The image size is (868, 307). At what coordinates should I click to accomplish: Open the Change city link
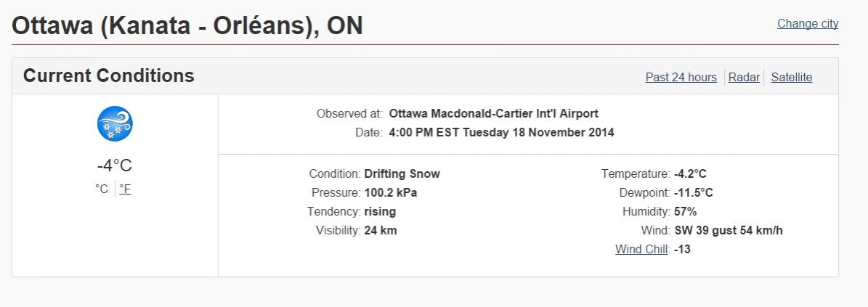tap(808, 24)
